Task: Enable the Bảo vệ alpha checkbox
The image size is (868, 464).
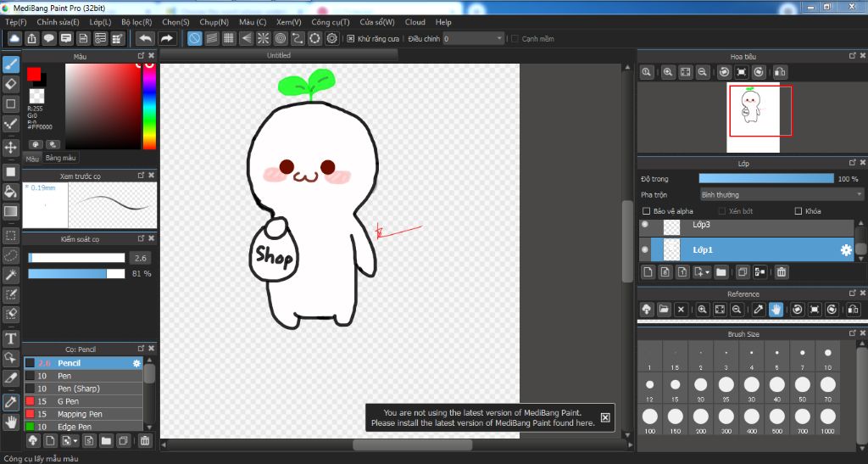Action: tap(646, 211)
